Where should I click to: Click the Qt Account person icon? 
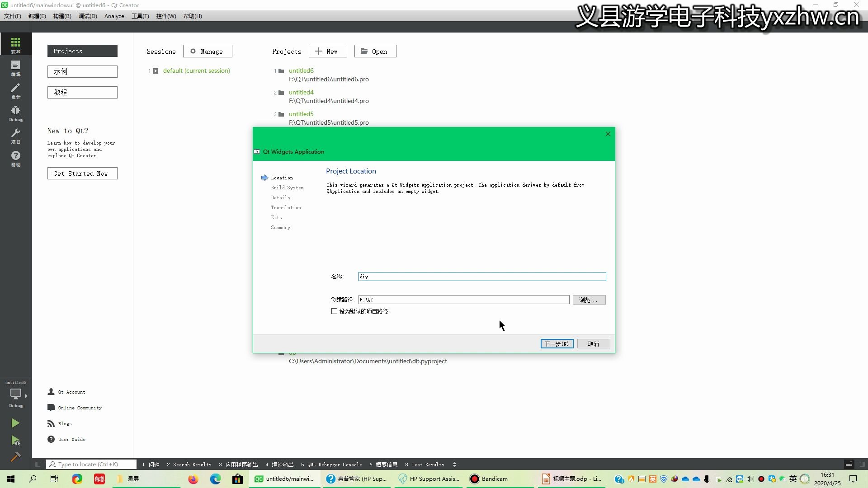(51, 392)
